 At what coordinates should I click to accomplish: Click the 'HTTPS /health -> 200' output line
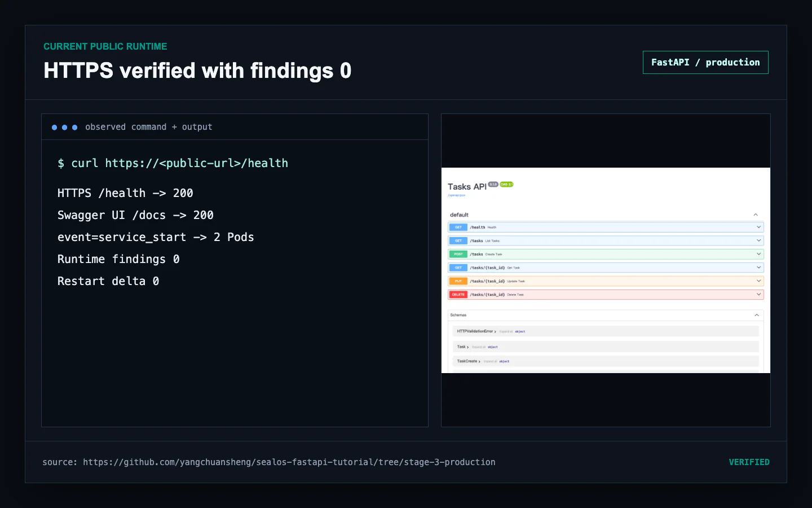pyautogui.click(x=125, y=193)
